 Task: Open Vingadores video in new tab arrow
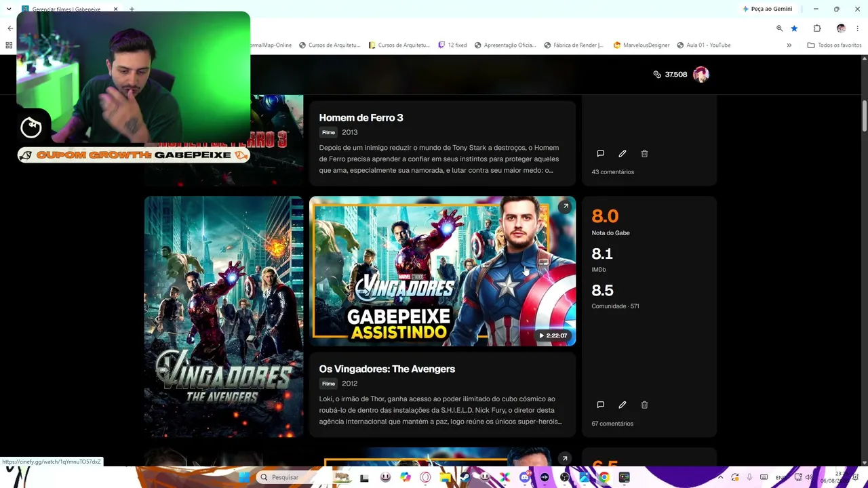(x=566, y=206)
